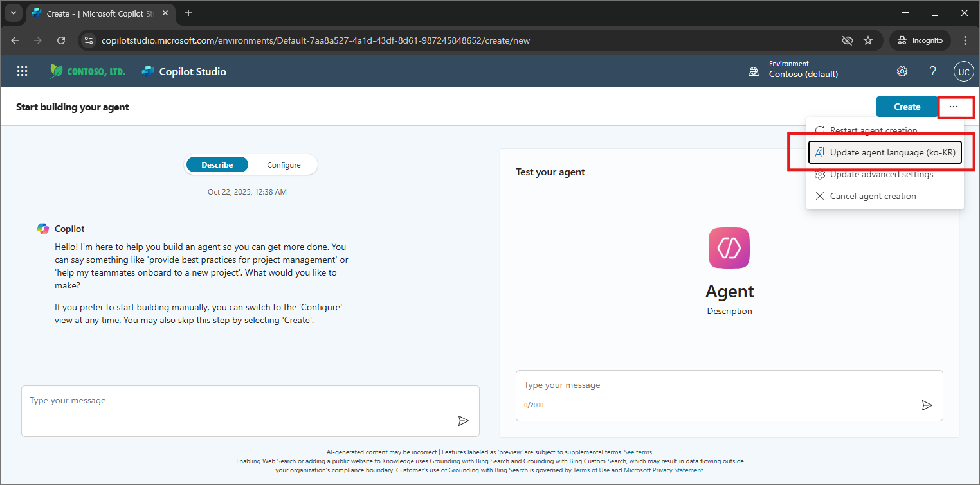Click the Contoso, Ltd. logo
Screen dimensions: 980x485
pyautogui.click(x=87, y=71)
